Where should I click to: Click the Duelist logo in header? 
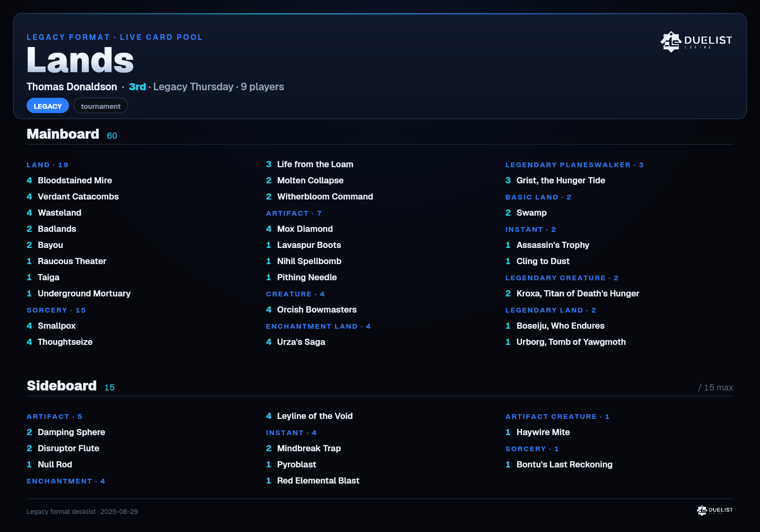click(x=696, y=42)
